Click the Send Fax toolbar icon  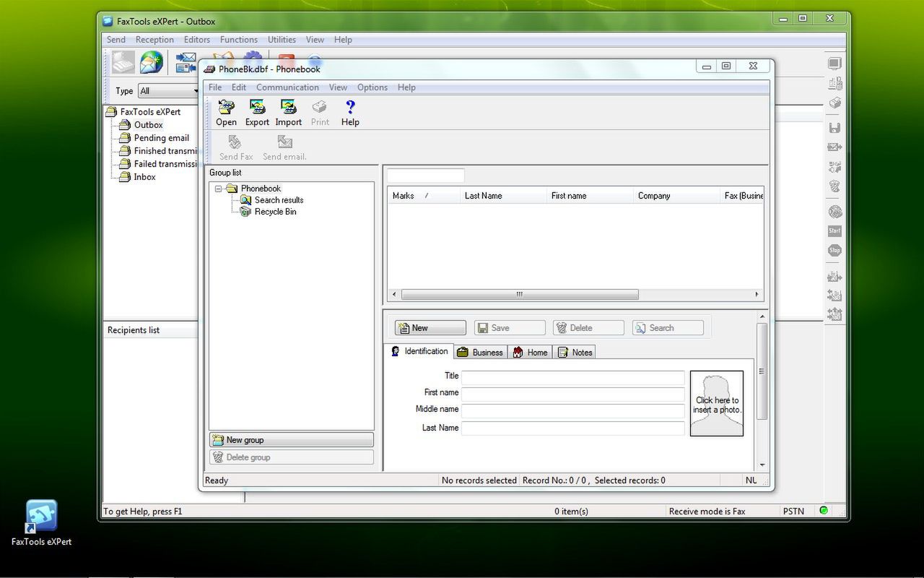235,142
